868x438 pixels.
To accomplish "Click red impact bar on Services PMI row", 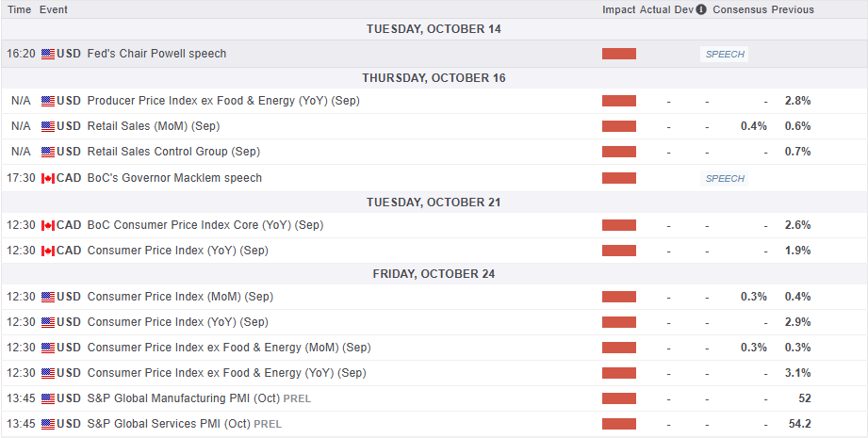I will pos(619,424).
